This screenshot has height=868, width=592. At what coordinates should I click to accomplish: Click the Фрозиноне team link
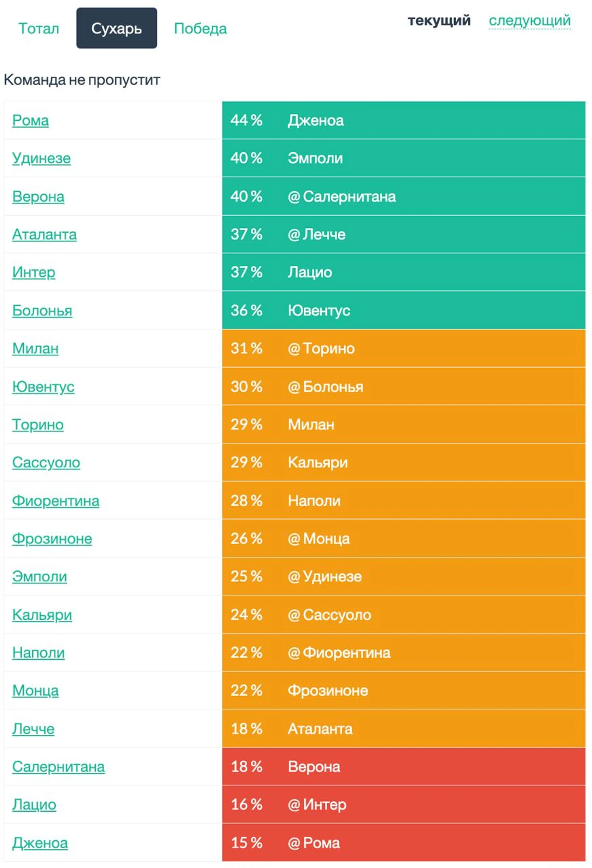pos(52,539)
